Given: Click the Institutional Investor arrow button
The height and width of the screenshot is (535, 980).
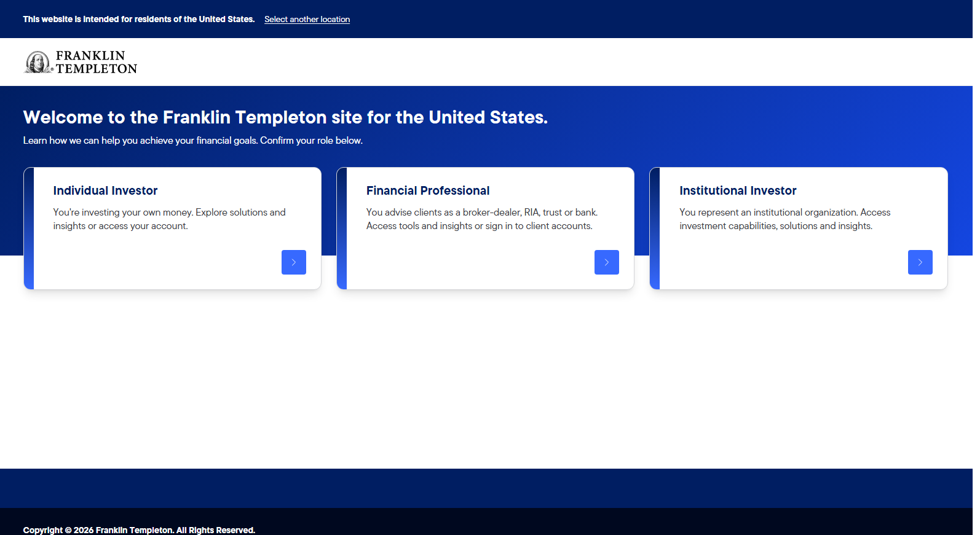Looking at the screenshot, I should (920, 262).
